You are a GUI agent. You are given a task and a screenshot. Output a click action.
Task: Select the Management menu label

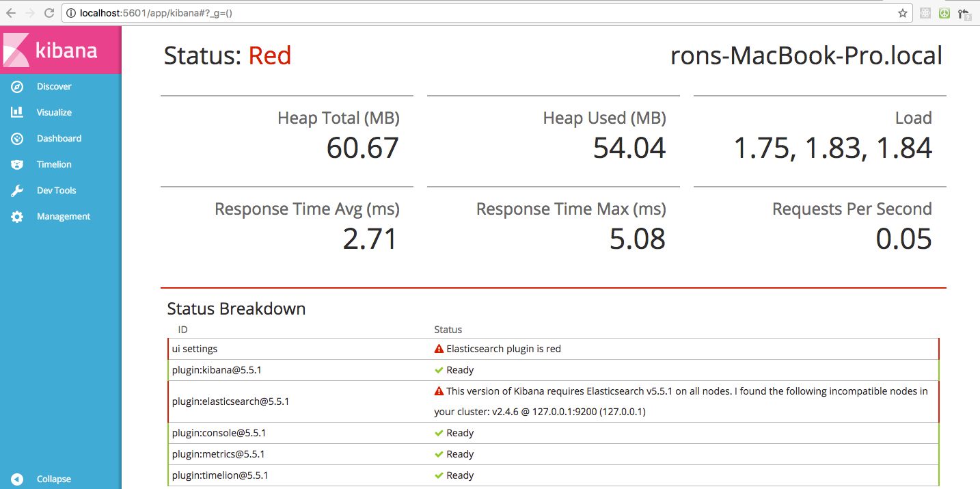point(64,217)
